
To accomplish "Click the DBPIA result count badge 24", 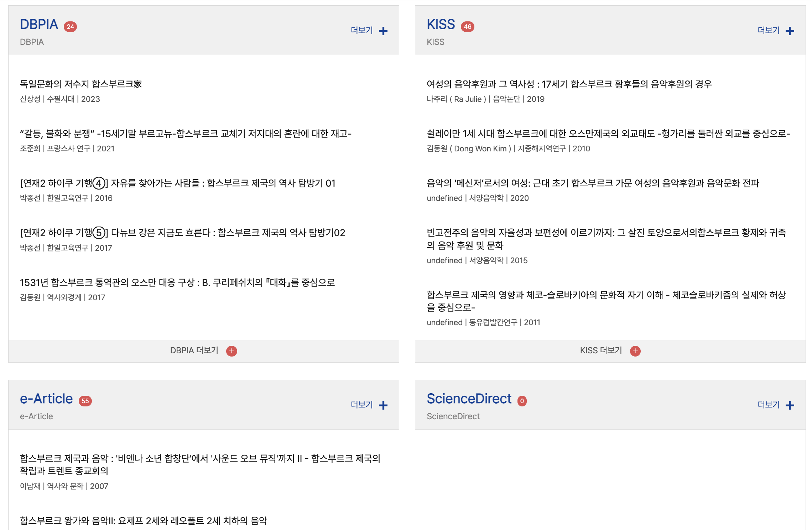I will click(70, 27).
